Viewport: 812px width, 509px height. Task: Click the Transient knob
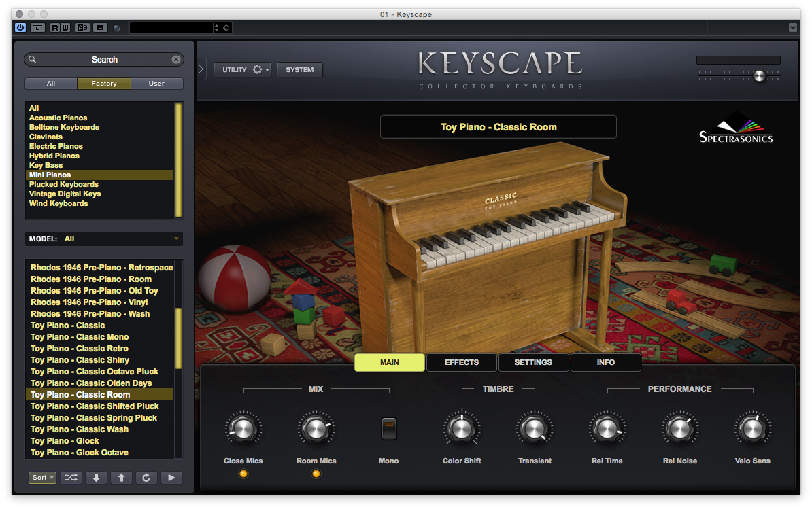coord(535,428)
